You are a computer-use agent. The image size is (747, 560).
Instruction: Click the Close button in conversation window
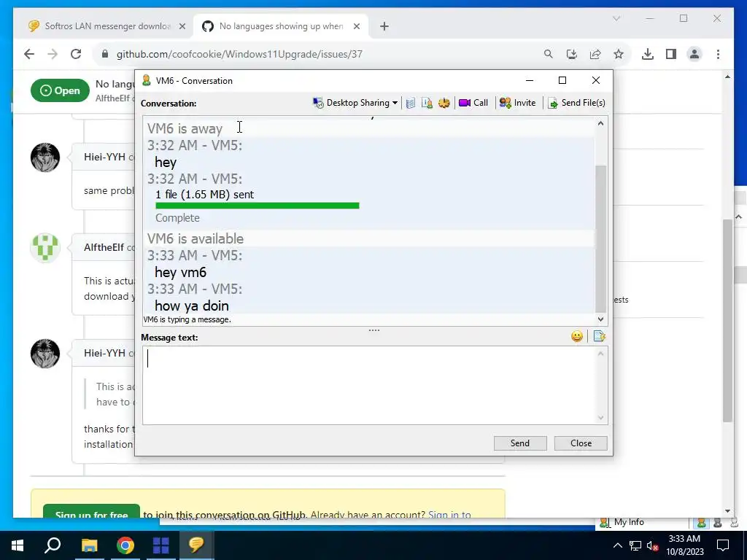click(x=581, y=443)
